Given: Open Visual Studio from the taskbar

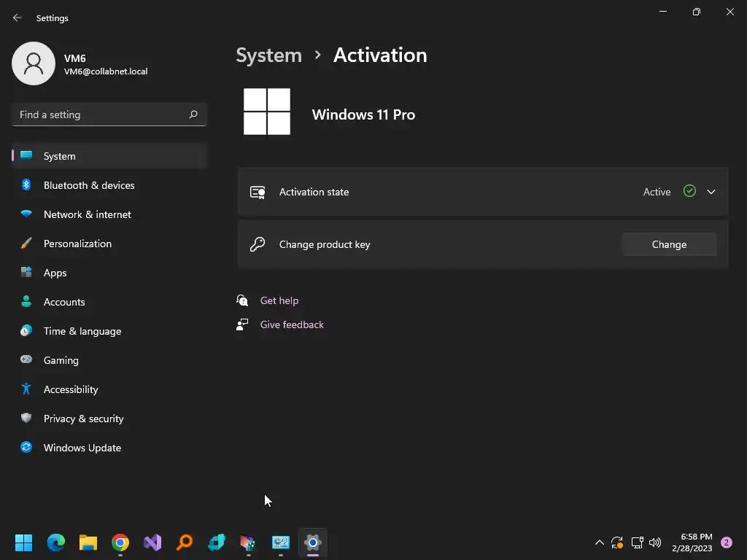Looking at the screenshot, I should click(x=152, y=542).
